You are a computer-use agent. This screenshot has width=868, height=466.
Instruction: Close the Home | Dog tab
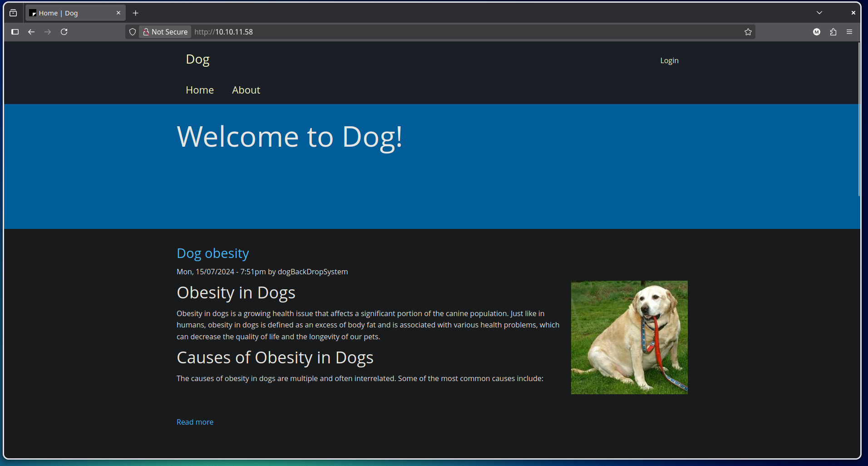118,13
